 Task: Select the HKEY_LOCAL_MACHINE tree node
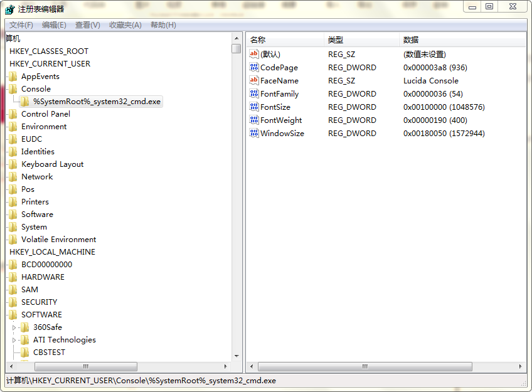pos(52,252)
